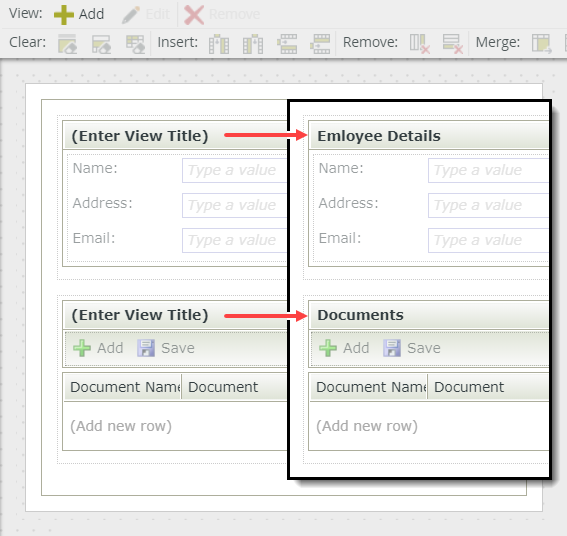Select the (Enter View Title) header above Name
The width and height of the screenshot is (567, 536).
click(x=140, y=136)
